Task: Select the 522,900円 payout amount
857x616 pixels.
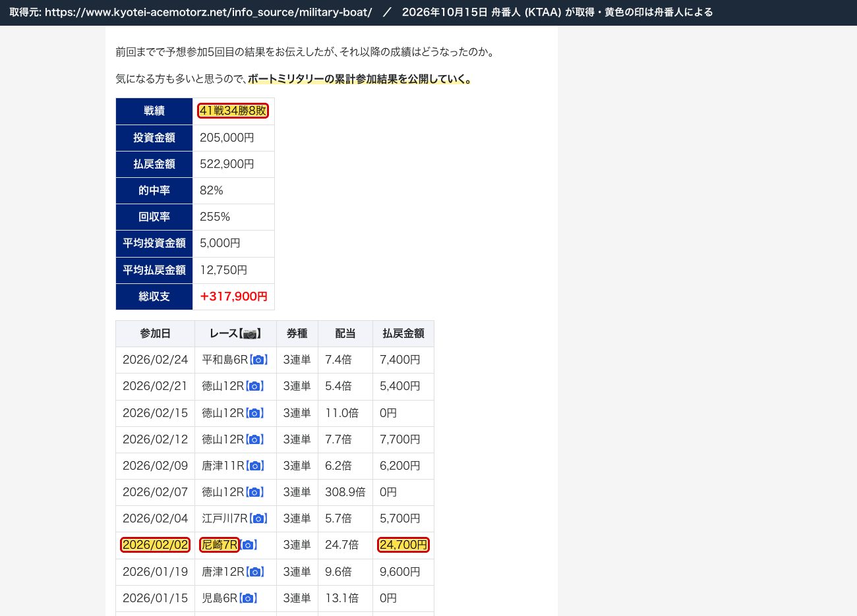Action: (x=227, y=164)
